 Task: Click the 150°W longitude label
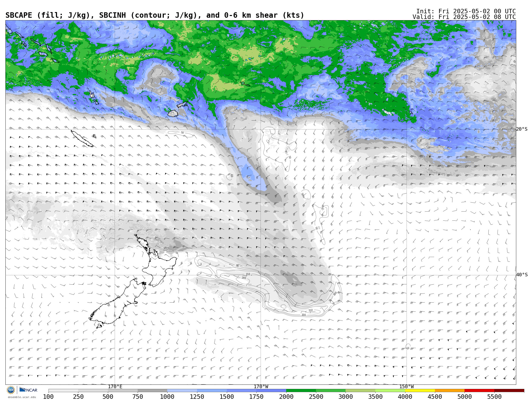pyautogui.click(x=406, y=386)
